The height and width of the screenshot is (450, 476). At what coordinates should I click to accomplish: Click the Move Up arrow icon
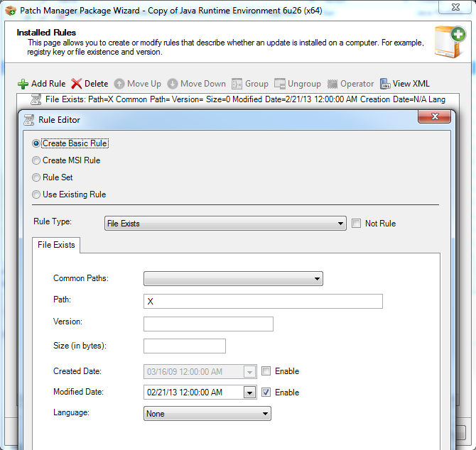tap(119, 84)
